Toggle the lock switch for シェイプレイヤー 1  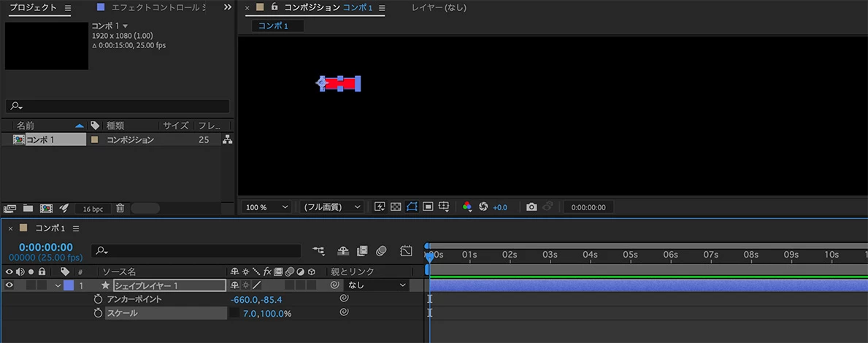point(42,285)
